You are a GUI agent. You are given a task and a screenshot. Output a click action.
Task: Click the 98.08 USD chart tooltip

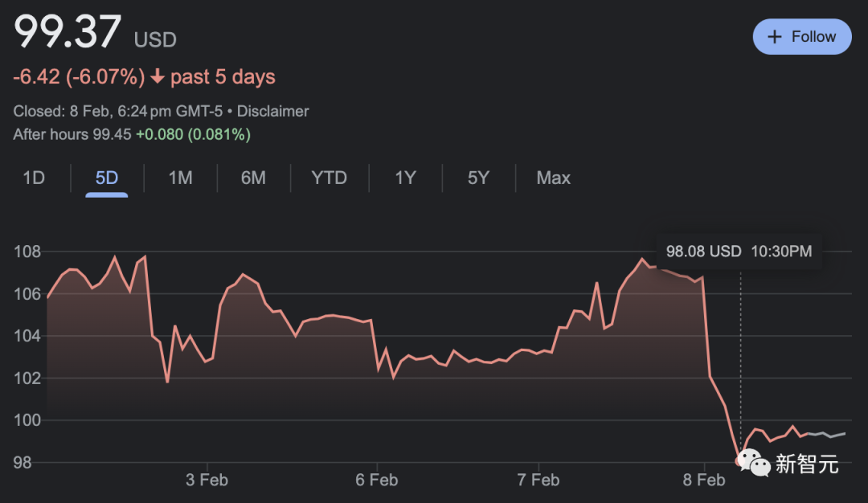(x=739, y=251)
